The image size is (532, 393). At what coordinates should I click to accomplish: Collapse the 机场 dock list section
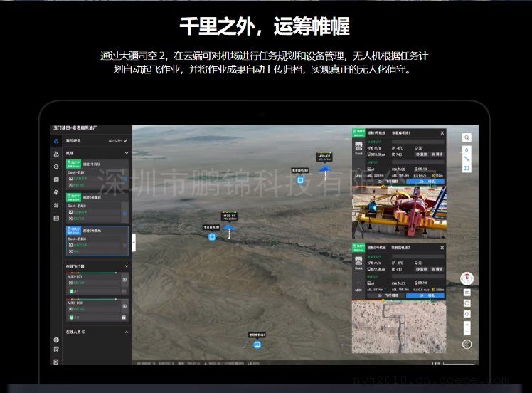tap(127, 153)
